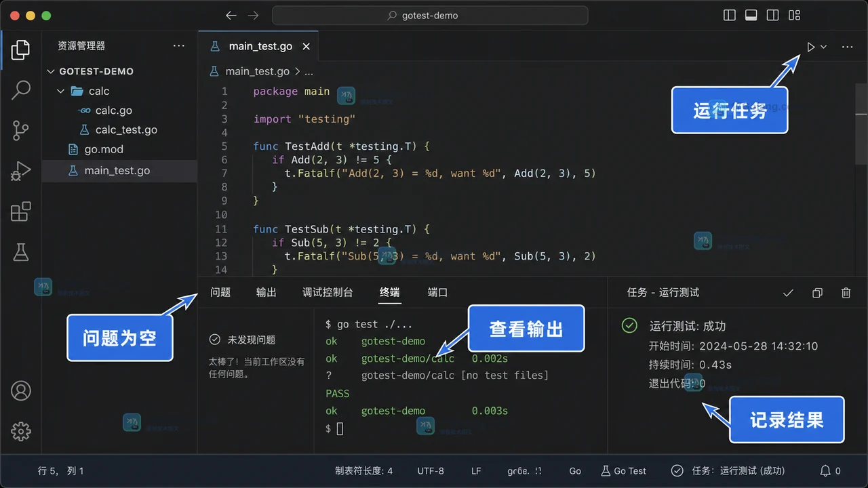The width and height of the screenshot is (868, 488).
Task: Click the 持续时间: 0.43s text
Action: 690,365
